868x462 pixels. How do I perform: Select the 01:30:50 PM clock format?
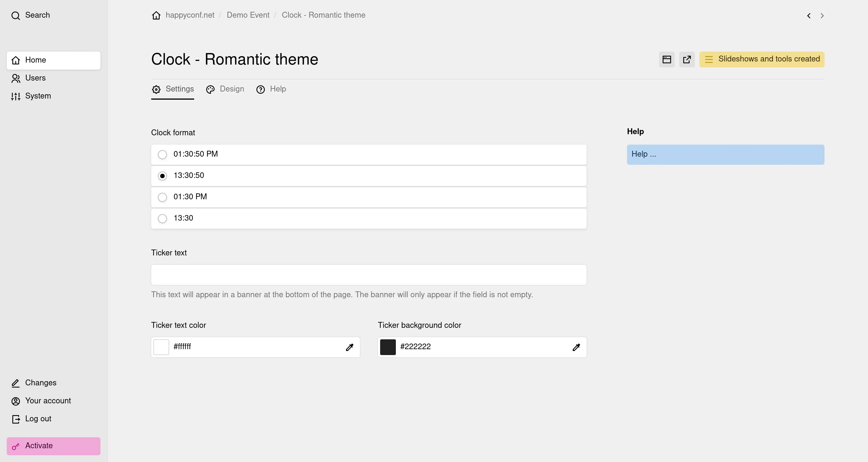tap(369, 154)
